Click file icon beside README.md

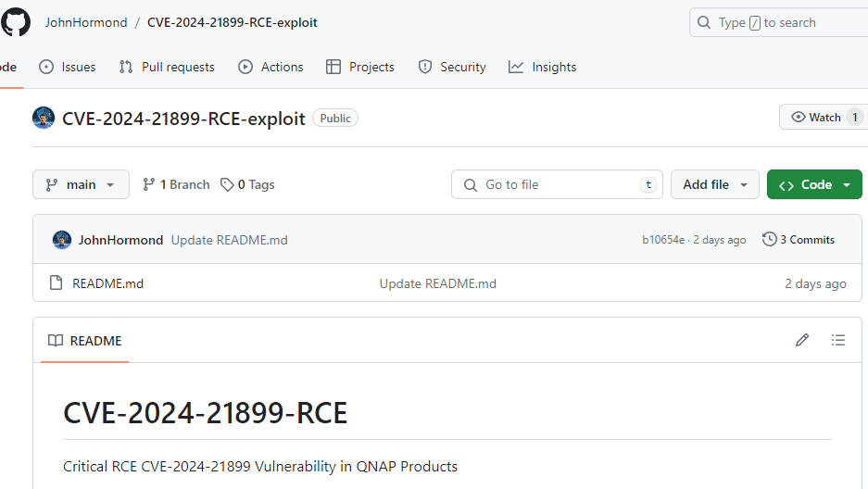click(56, 282)
